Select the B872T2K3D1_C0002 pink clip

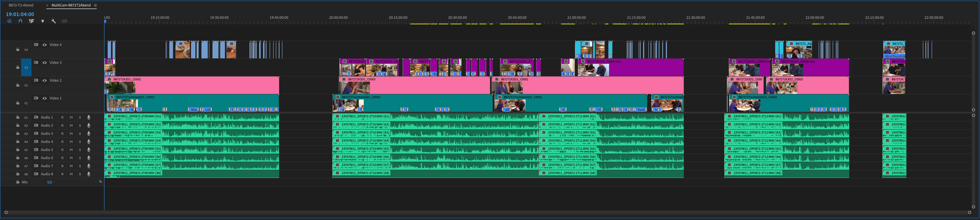tap(198, 86)
